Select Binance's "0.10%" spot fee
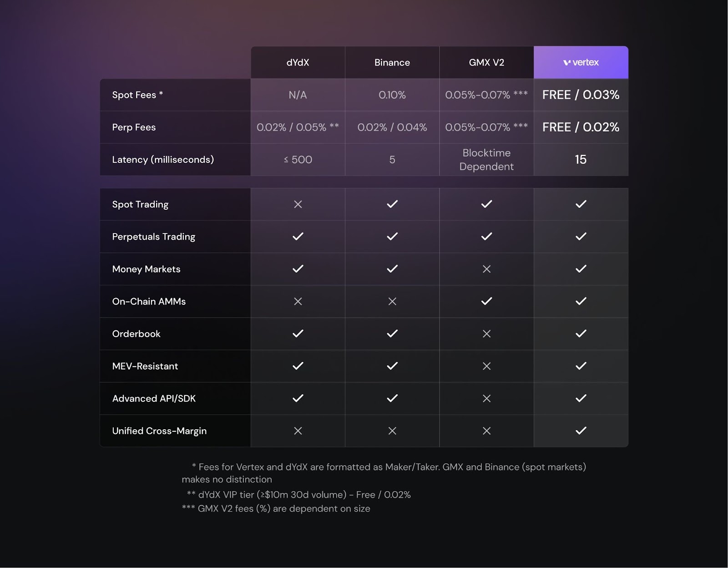This screenshot has width=728, height=568. click(x=392, y=95)
